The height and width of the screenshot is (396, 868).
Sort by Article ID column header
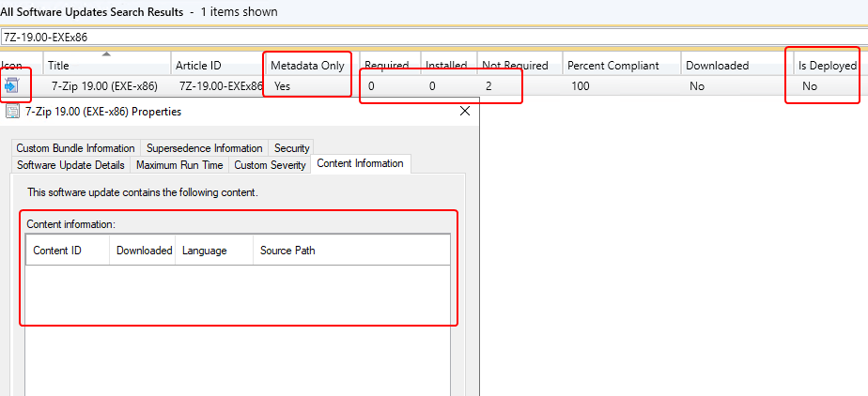click(217, 66)
